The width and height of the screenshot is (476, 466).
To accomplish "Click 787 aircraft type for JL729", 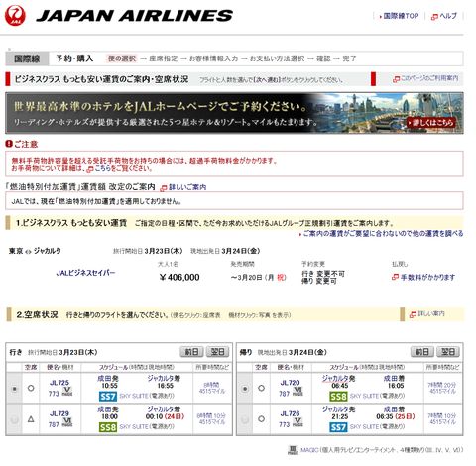I will [x=54, y=424].
